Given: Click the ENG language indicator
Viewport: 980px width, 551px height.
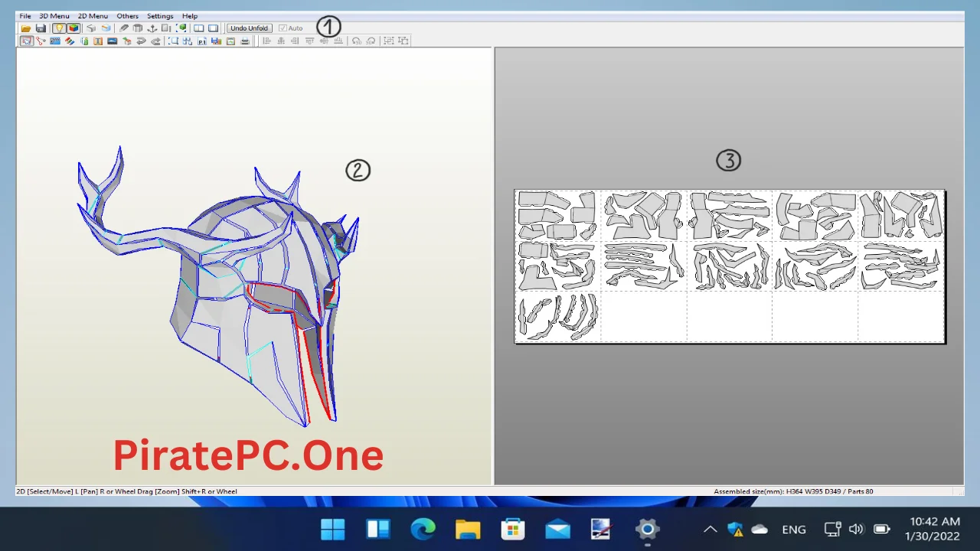Looking at the screenshot, I should (x=794, y=529).
